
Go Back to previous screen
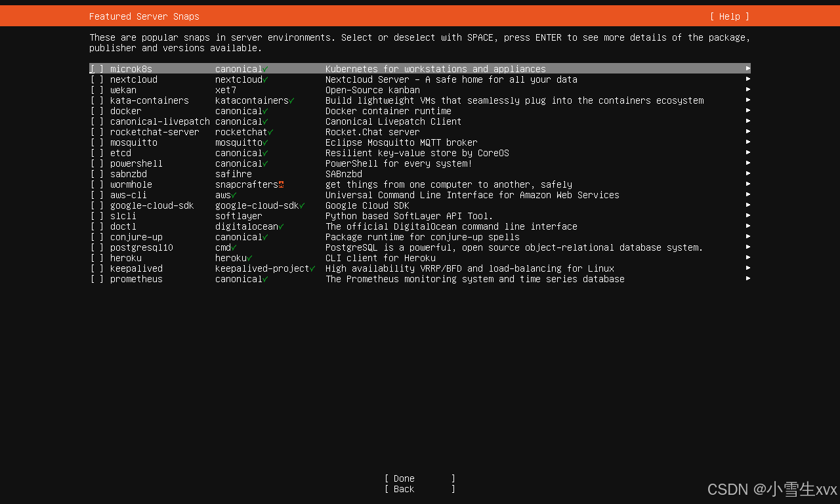click(420, 489)
